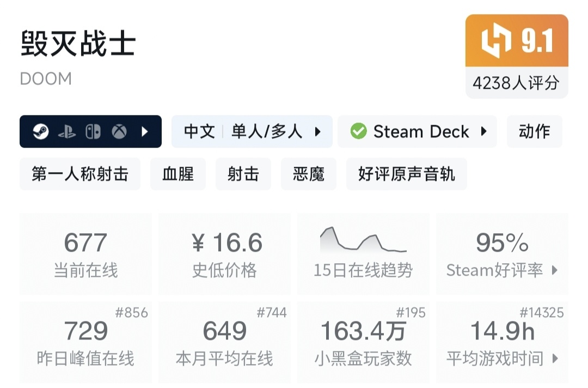Viewport: 588px width, 388px height.
Task: Expand Steam Deck compatibility arrow
Action: (483, 131)
